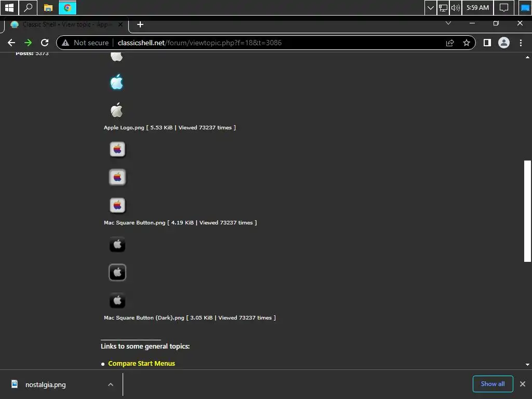Select 'Links to some general topics' text
This screenshot has width=532, height=399.
(x=145, y=347)
